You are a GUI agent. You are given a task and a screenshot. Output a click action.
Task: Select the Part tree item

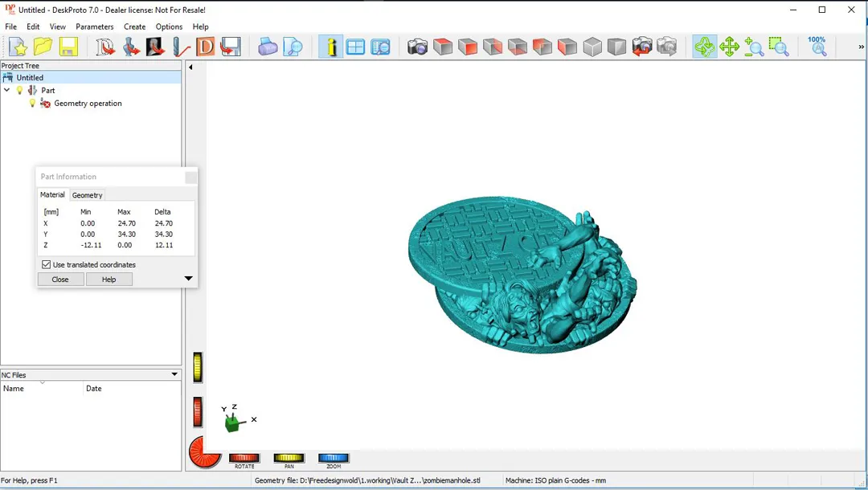point(48,90)
